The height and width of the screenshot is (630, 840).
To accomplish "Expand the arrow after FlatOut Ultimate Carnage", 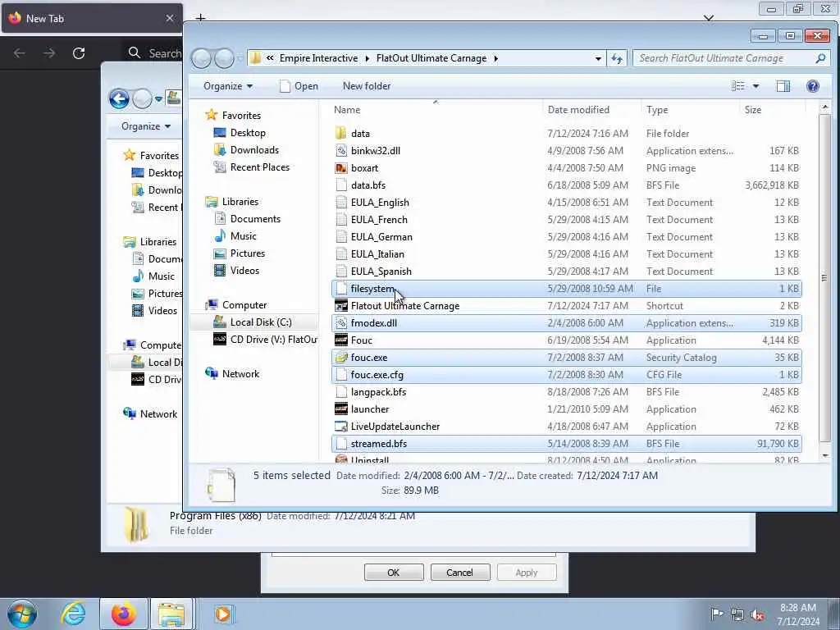I will 496,58.
